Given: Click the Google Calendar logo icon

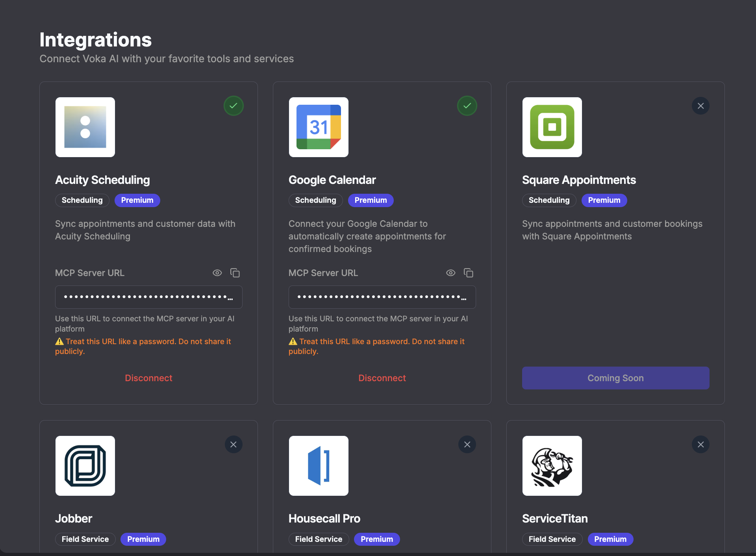Looking at the screenshot, I should 319,127.
